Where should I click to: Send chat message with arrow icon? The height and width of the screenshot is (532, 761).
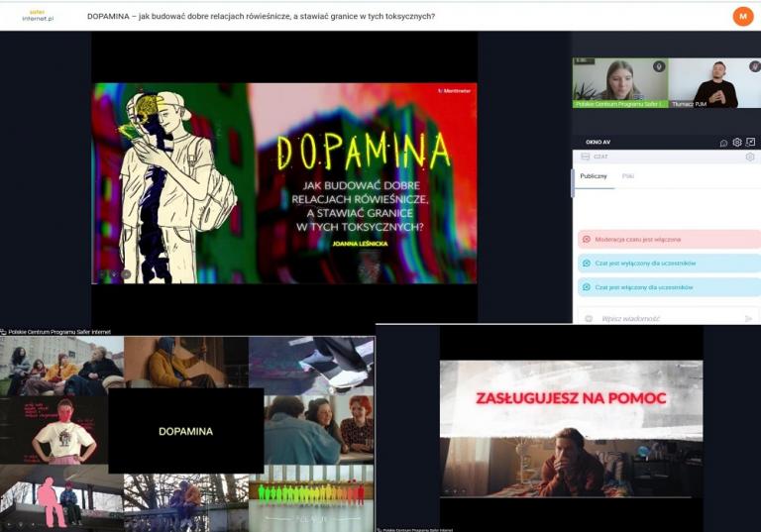click(748, 318)
